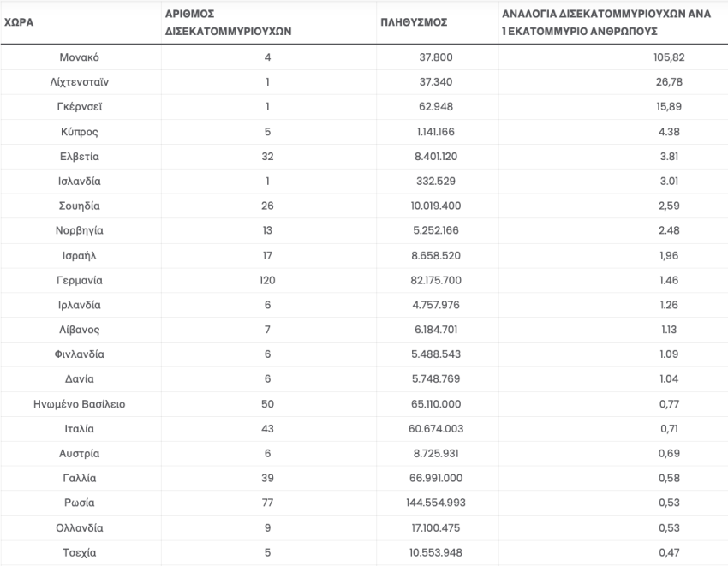Click the ΠΛΗΘΥΣΜΟΣ column header
Image resolution: width=728 pixels, height=566 pixels.
[413, 22]
